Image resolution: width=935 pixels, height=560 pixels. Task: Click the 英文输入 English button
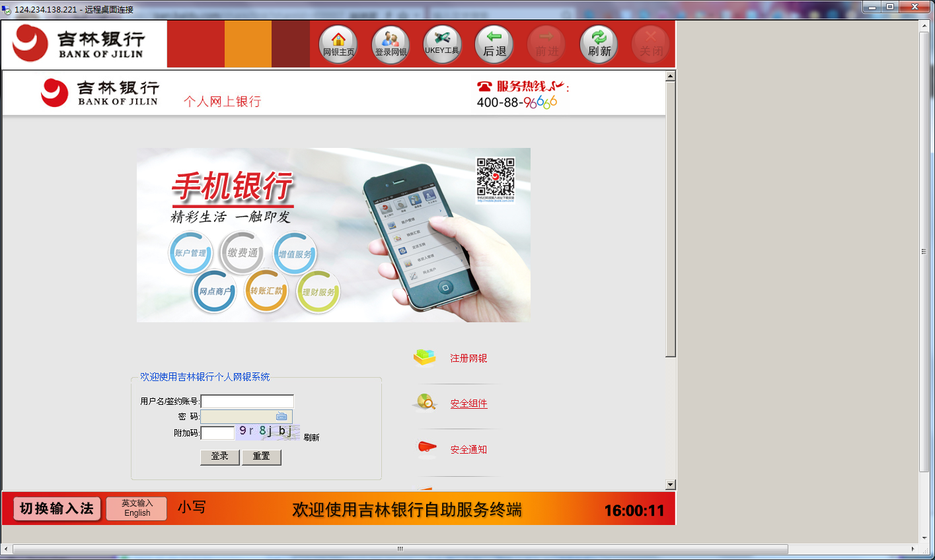click(137, 508)
